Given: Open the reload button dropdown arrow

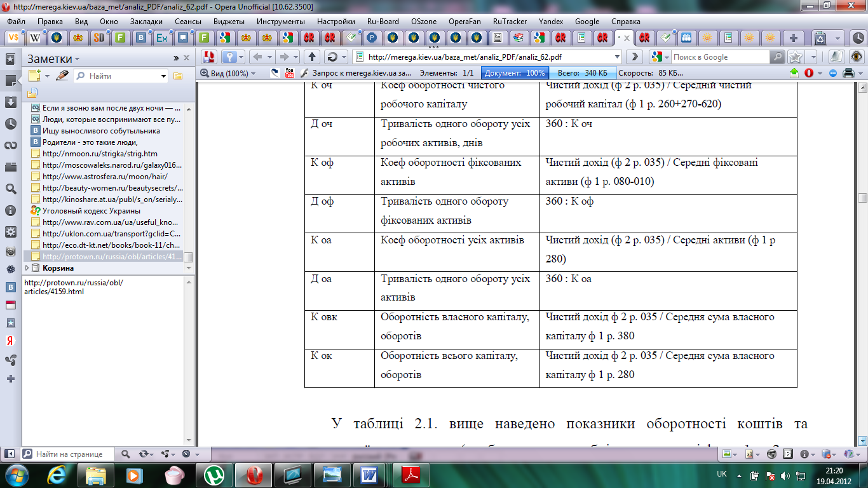Looking at the screenshot, I should click(x=344, y=57).
